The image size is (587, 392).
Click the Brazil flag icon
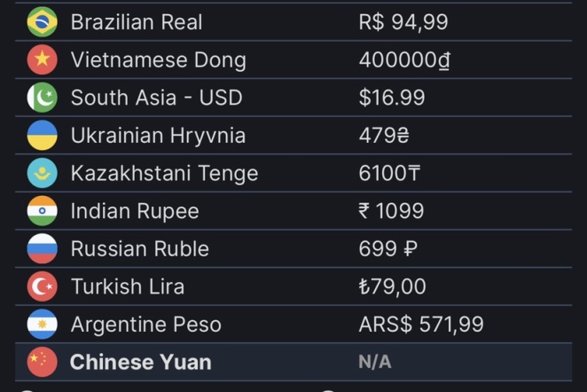point(43,21)
